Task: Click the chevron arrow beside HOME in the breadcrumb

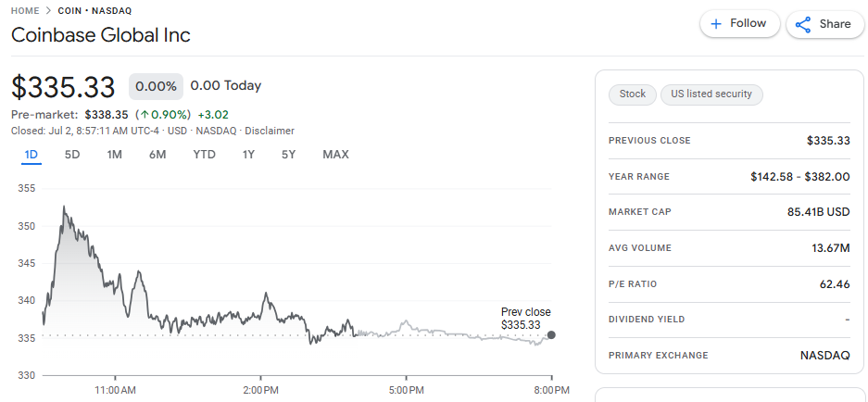Action: 49,10
